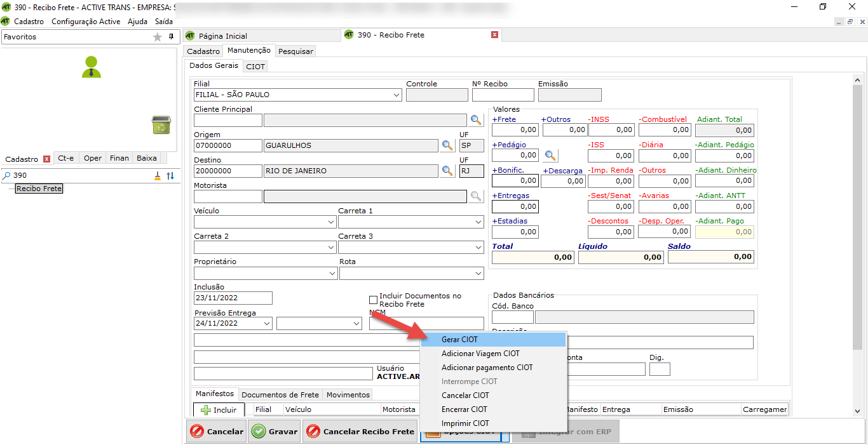Choose Cancelar CIOT in the popup menu

pos(465,395)
